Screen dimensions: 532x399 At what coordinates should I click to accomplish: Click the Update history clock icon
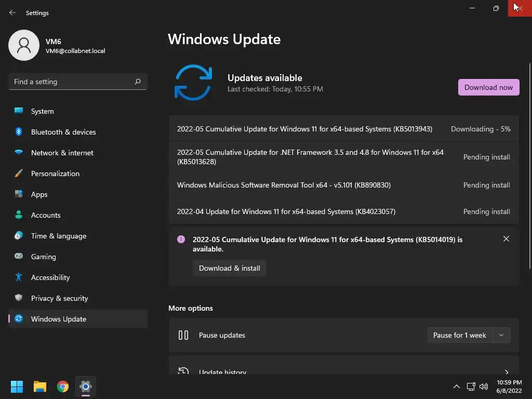(x=183, y=370)
